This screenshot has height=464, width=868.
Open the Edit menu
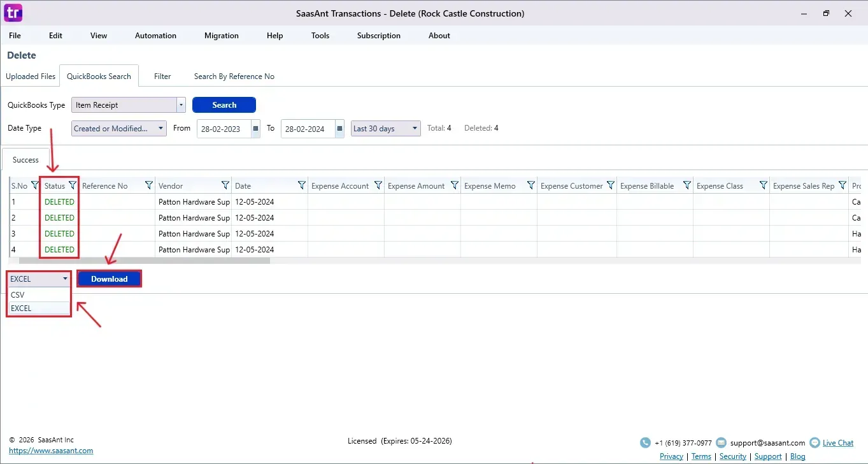point(56,36)
